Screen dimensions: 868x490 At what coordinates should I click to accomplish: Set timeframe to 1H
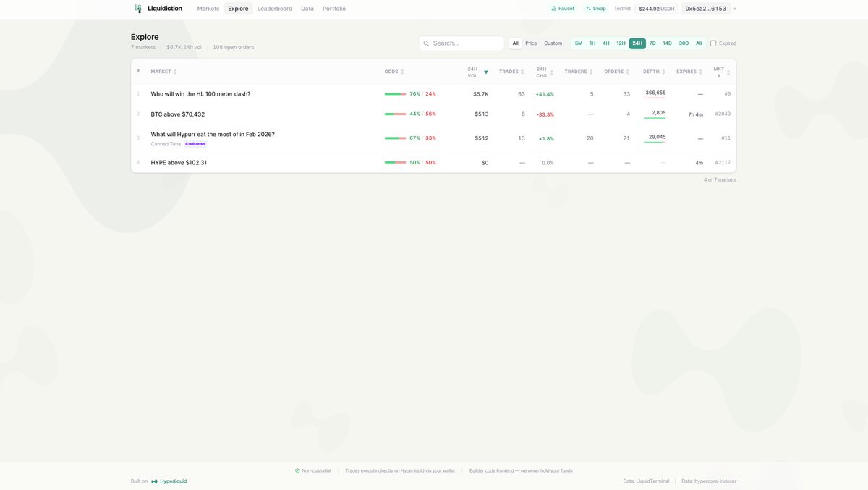(x=592, y=43)
